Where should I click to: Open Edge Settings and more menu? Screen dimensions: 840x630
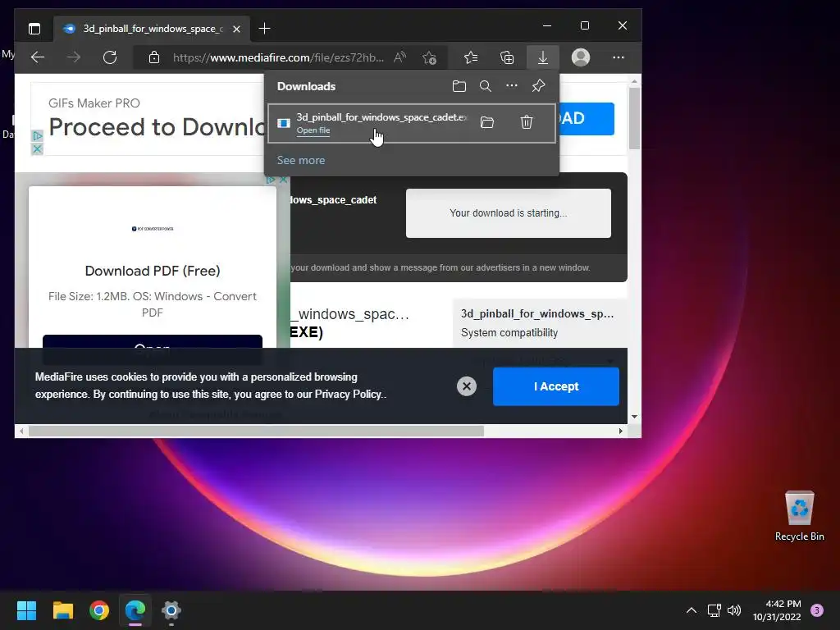click(619, 57)
